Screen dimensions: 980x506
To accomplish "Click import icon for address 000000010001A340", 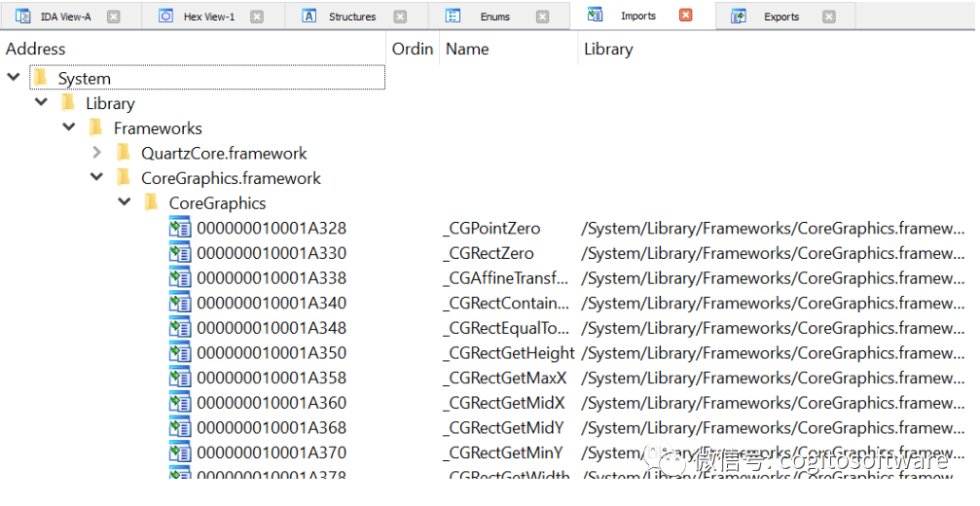I will pyautogui.click(x=180, y=303).
